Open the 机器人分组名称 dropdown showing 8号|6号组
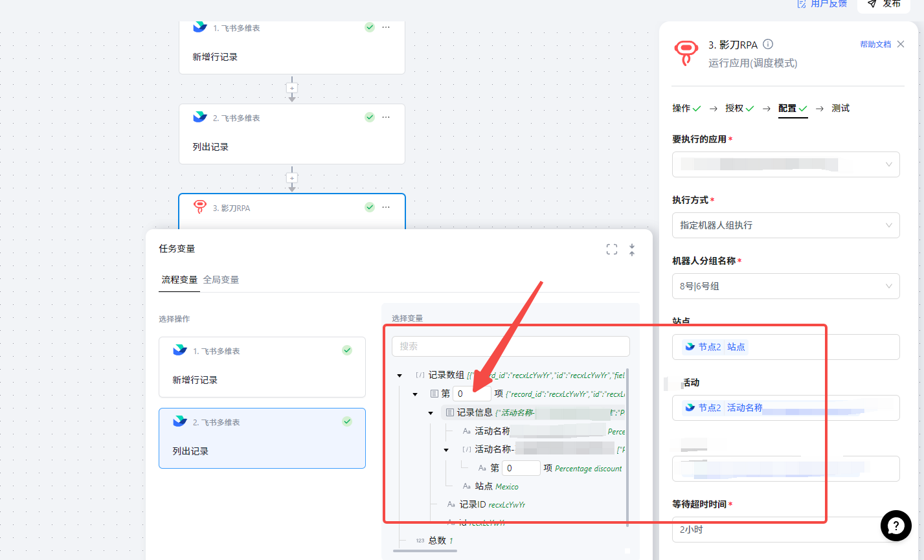Viewport: 924px width, 560px height. [786, 286]
